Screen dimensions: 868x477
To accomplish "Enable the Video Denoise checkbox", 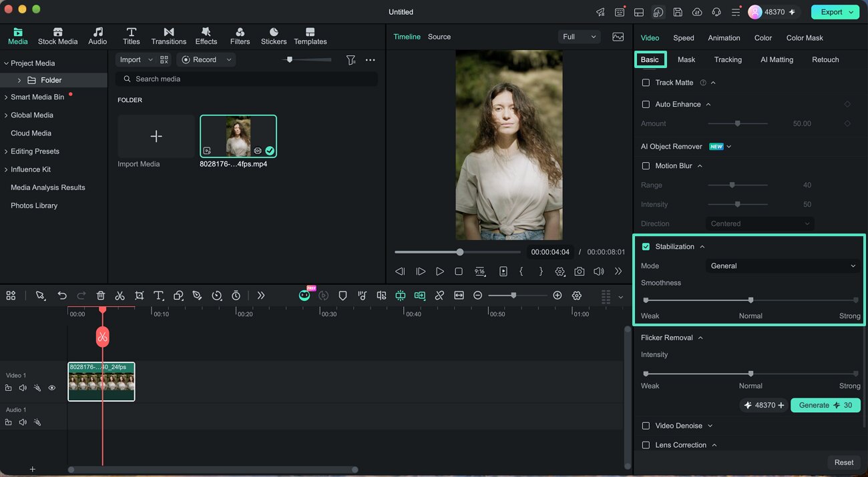I will tap(646, 426).
